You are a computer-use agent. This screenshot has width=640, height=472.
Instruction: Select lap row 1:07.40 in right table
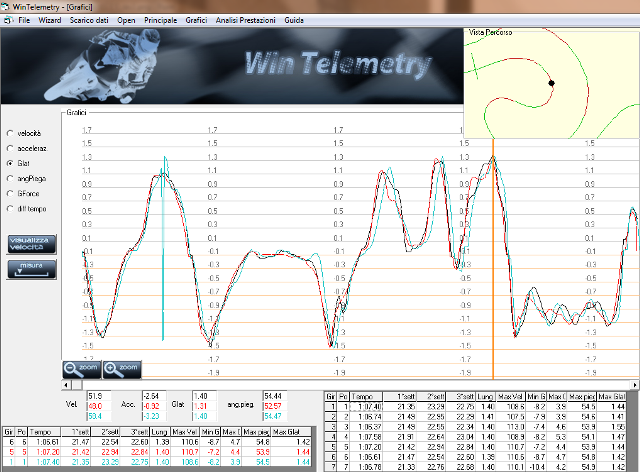tap(475, 407)
